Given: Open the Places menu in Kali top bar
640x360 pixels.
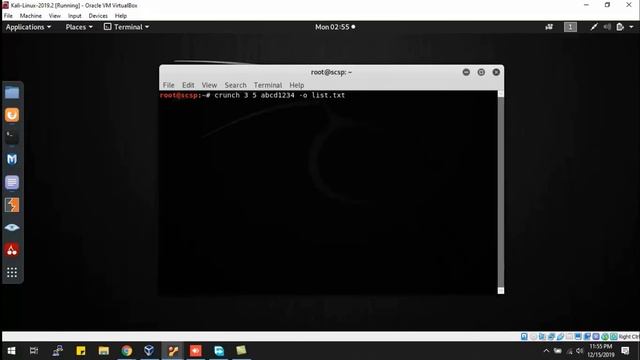Looking at the screenshot, I should point(79,27).
